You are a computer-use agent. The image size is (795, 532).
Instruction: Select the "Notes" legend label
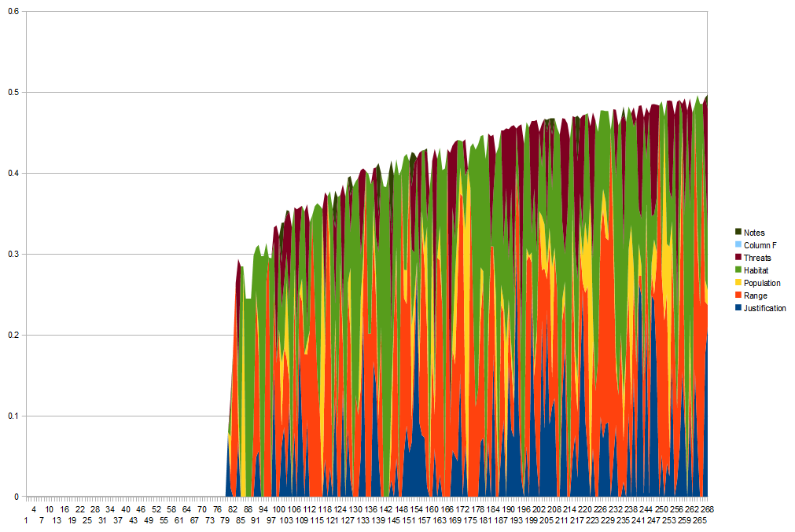pyautogui.click(x=754, y=233)
